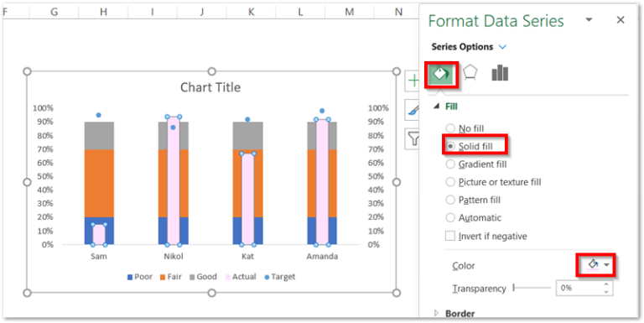This screenshot has height=323, width=644.
Task: Click the Series Options heading text
Action: 462,47
